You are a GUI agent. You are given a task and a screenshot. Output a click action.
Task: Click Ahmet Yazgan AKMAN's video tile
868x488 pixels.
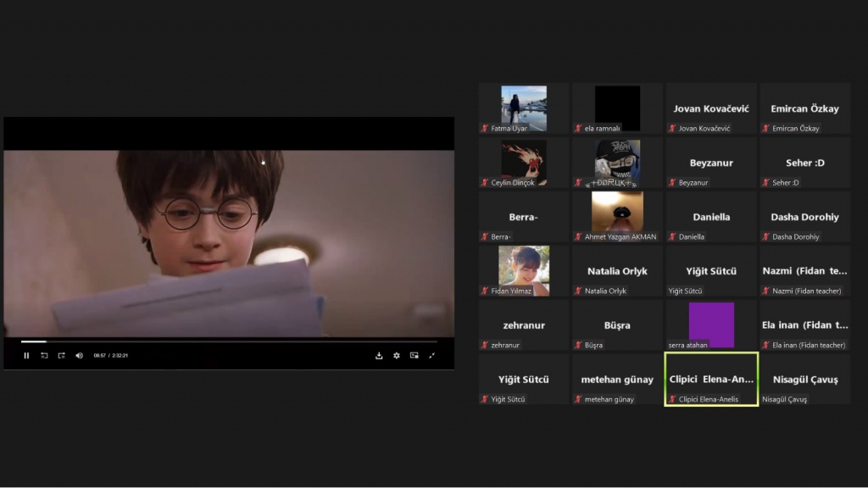coord(617,212)
